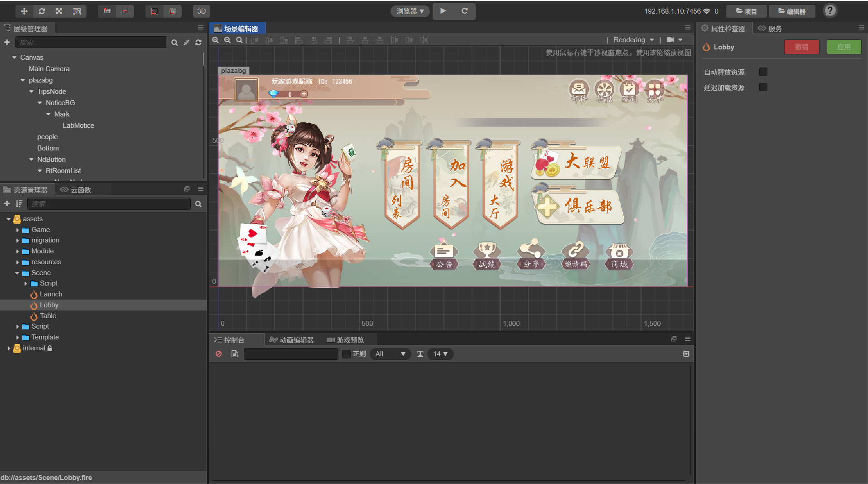
Task: Click the green 应用 apply button
Action: 844,47
